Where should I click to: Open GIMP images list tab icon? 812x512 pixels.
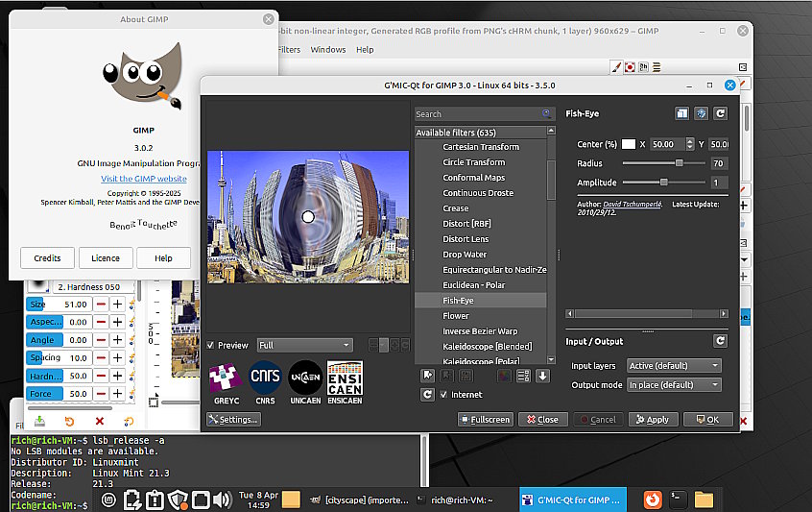point(657,67)
